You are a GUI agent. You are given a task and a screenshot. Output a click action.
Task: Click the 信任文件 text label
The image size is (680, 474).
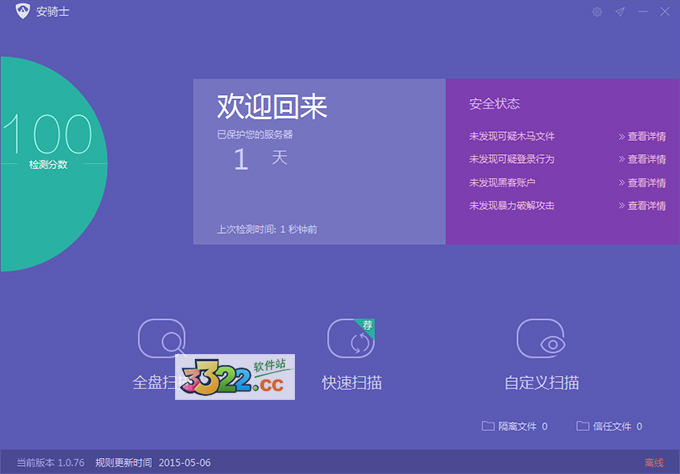pyautogui.click(x=612, y=427)
